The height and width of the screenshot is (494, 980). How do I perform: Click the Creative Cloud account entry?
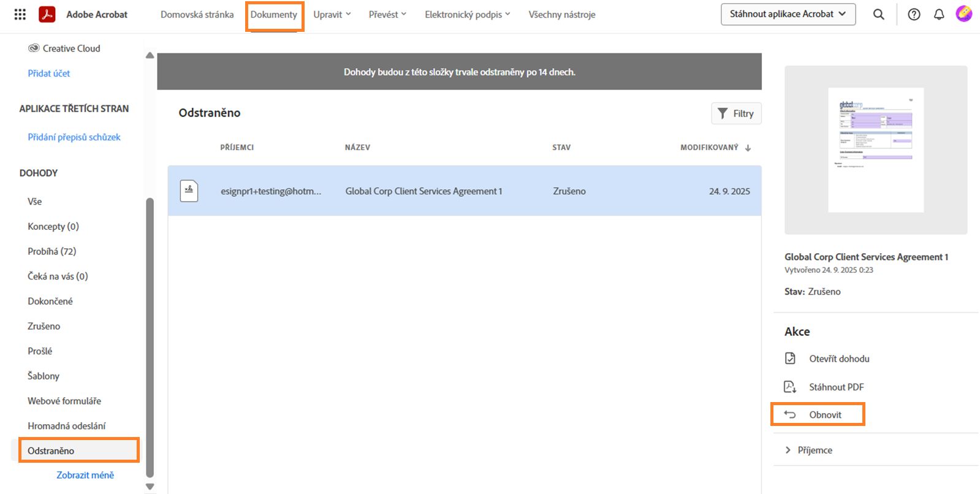[64, 48]
